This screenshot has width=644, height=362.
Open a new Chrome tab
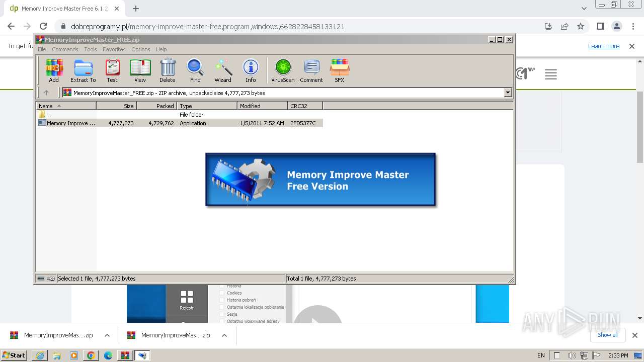coord(136,9)
